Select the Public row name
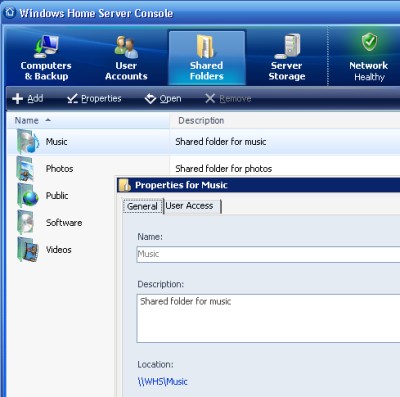Screen dimensions: 400x397 click(57, 195)
